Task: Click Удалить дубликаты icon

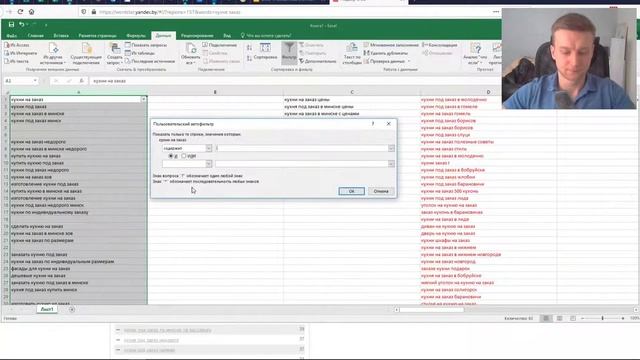Action: click(x=386, y=53)
